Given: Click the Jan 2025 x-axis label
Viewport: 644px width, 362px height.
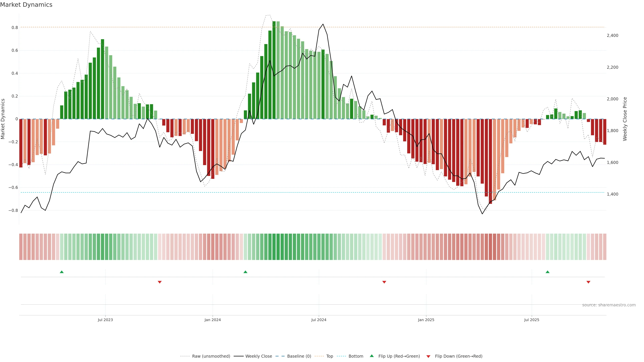Looking at the screenshot, I should coord(426,320).
